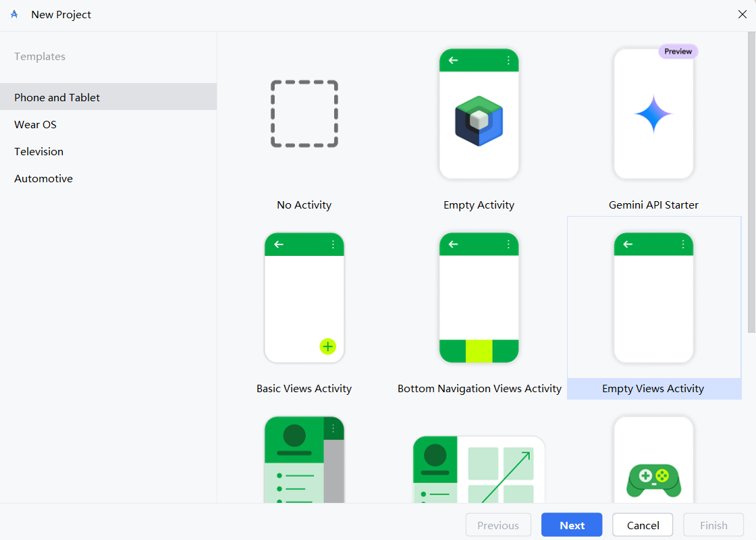This screenshot has height=540, width=756.
Task: Click the disabled Finish button
Action: pos(713,524)
